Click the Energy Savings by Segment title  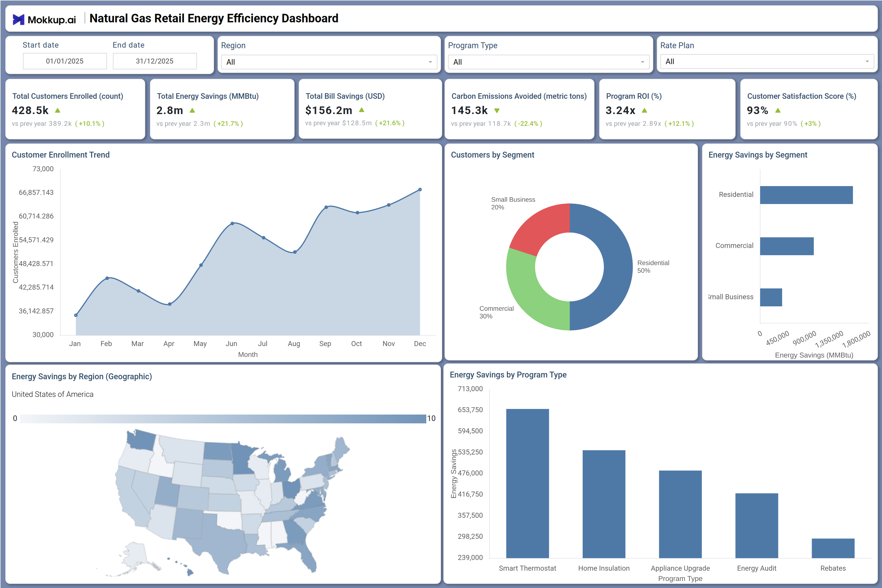click(758, 155)
